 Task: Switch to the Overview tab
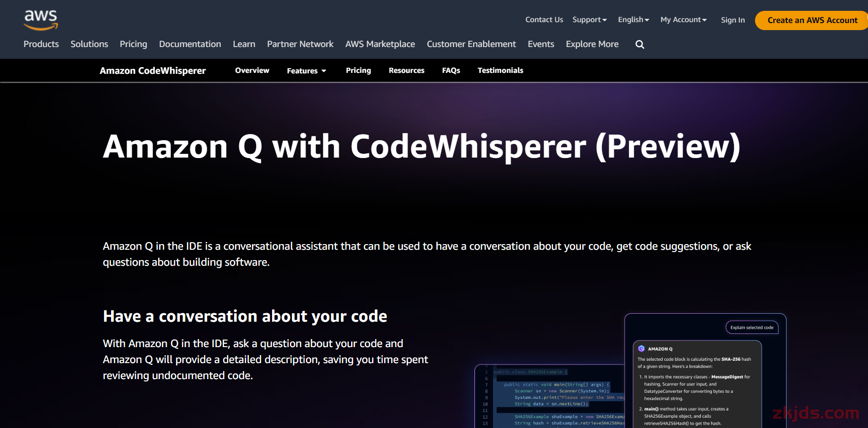click(252, 71)
